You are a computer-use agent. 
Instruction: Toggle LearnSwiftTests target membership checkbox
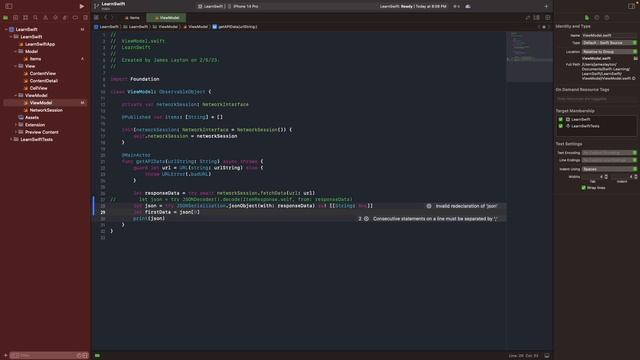[561, 126]
